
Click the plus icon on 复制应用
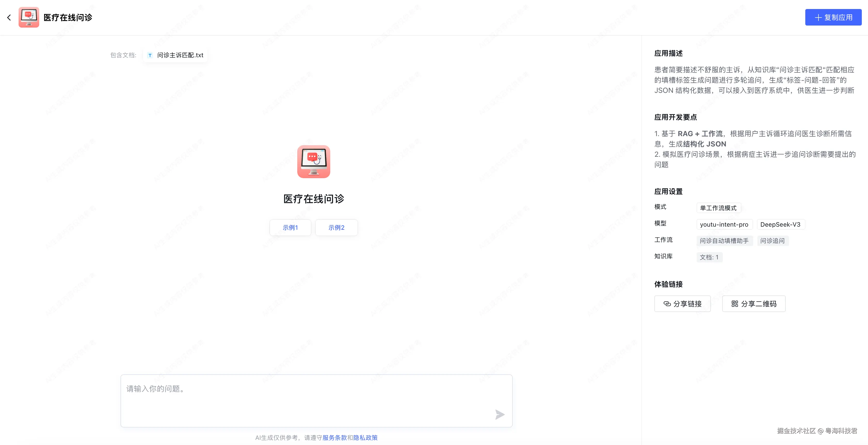[x=818, y=18]
